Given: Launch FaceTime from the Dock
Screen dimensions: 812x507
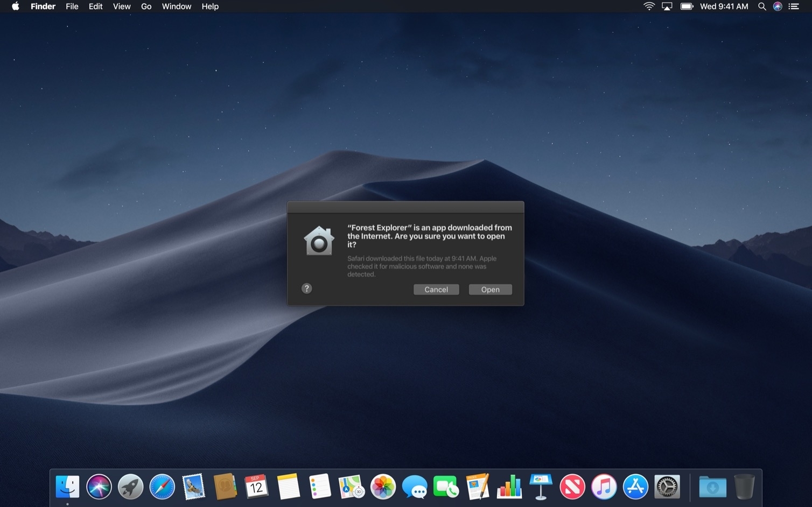Looking at the screenshot, I should [446, 487].
